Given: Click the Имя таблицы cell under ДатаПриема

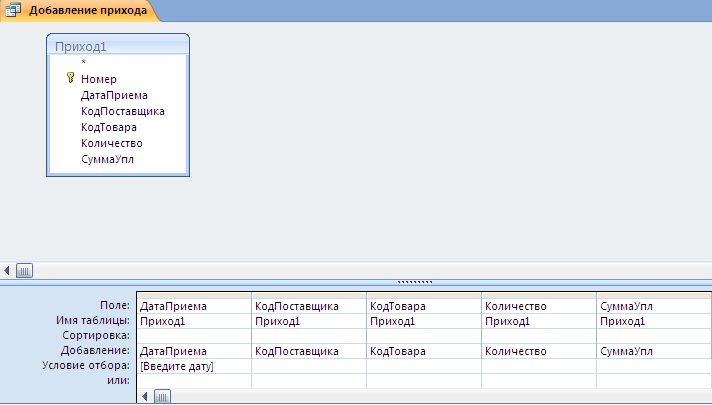Looking at the screenshot, I should click(x=194, y=321).
